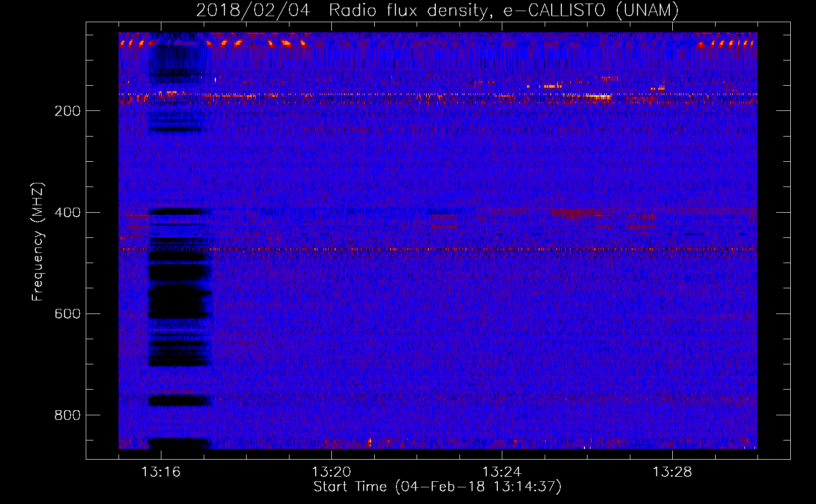Click the 400 frequency tick label
Viewport: 816px width, 504px height.
click(x=68, y=213)
